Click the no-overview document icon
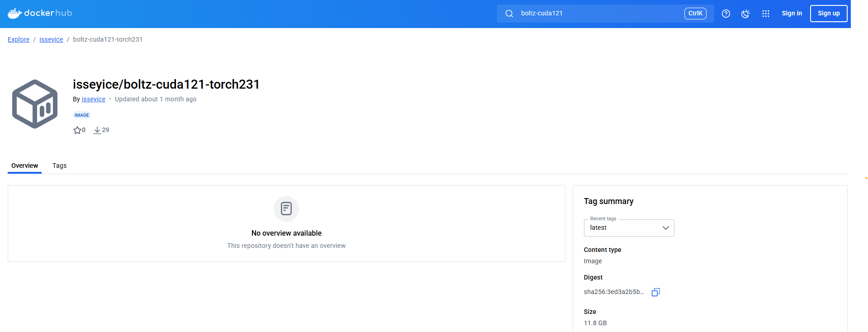 click(x=286, y=209)
